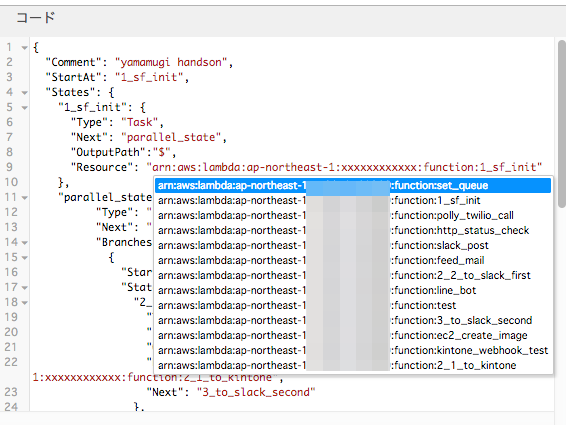This screenshot has width=566, height=425.
Task: Select the function:3_to_slack_second suggestion
Action: click(x=353, y=320)
